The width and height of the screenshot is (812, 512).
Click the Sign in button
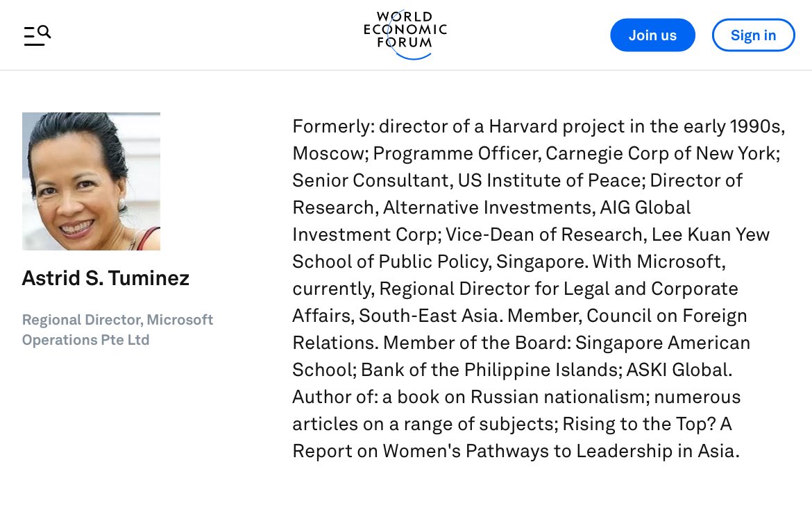tap(753, 35)
